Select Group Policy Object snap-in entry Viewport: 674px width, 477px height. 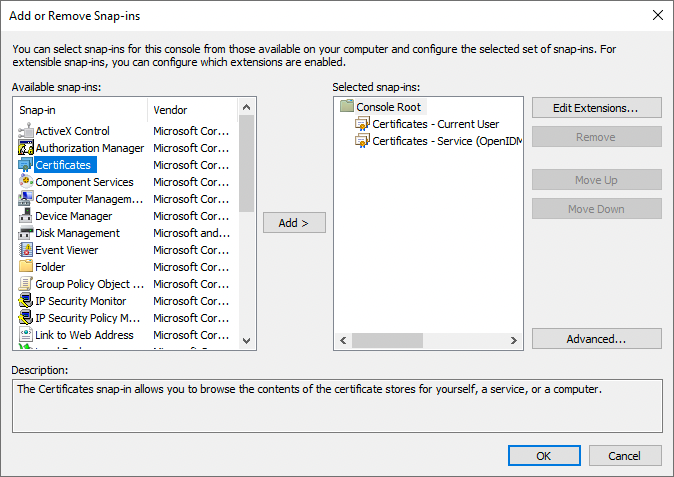pyautogui.click(x=89, y=284)
